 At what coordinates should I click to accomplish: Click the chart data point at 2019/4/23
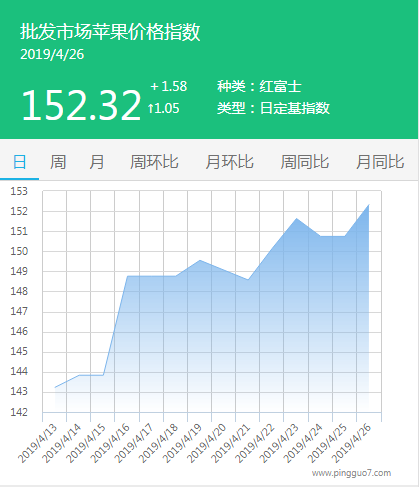(x=296, y=219)
